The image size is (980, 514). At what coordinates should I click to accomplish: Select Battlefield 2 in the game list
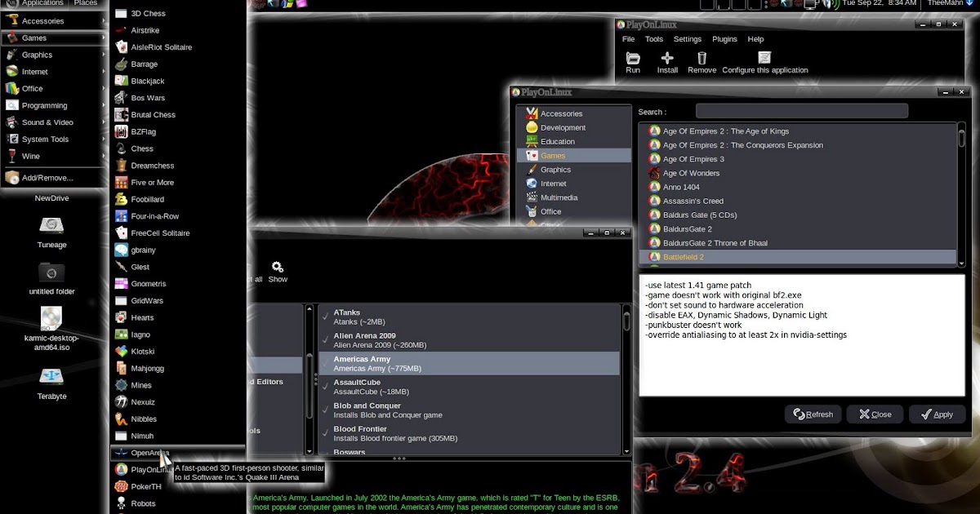click(797, 257)
